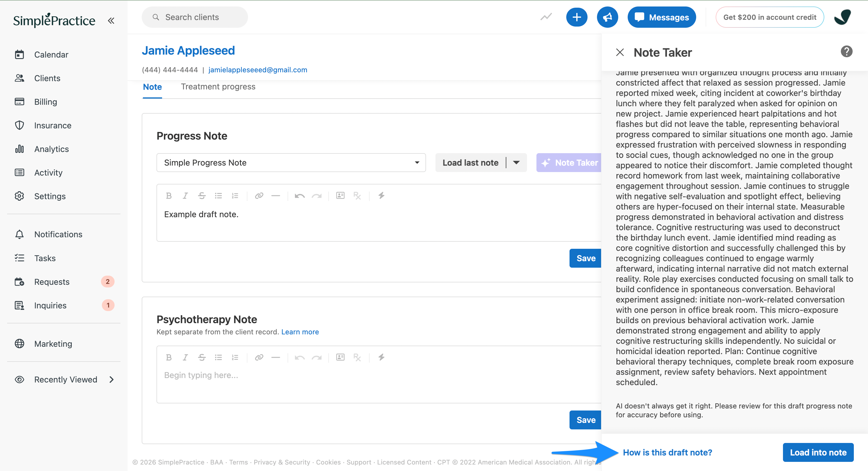Apply strikethrough in Progress Note editor

click(x=201, y=196)
